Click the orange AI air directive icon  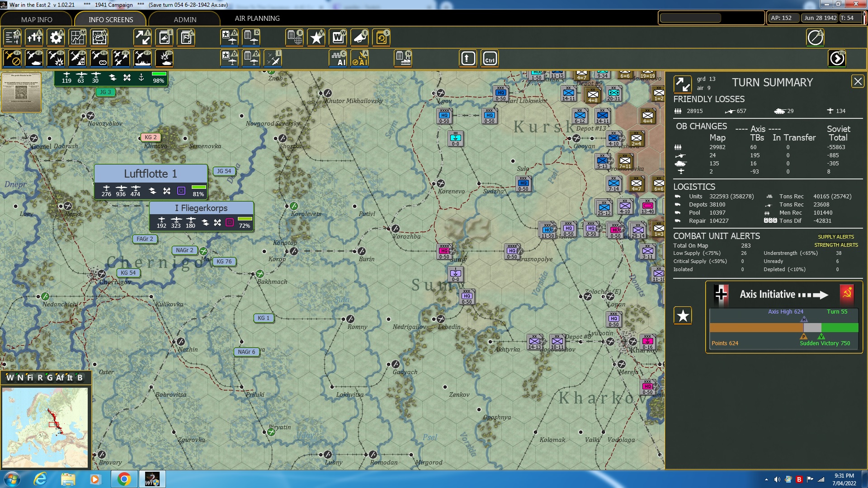pyautogui.click(x=359, y=59)
